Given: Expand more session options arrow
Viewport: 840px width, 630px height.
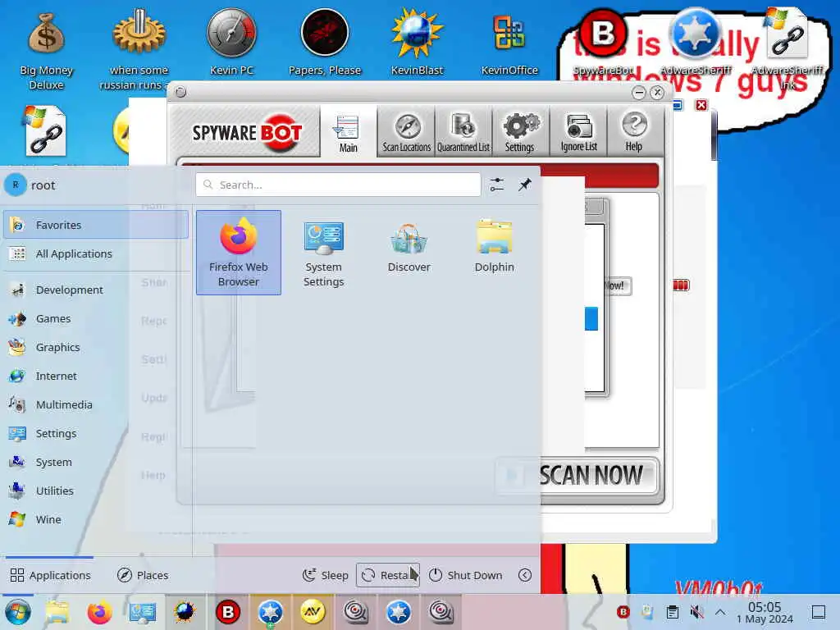Looking at the screenshot, I should (x=525, y=575).
